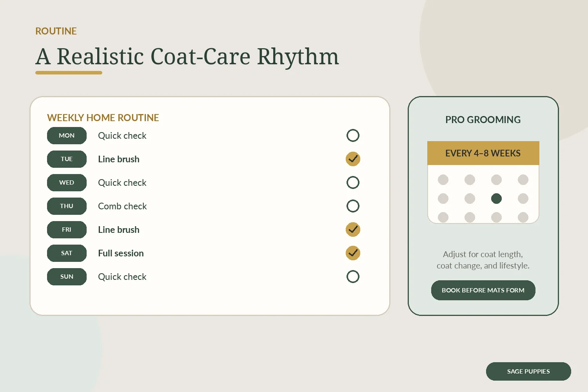Click the dark green highlighted calendar dot
The image size is (588, 392).
[x=496, y=198]
